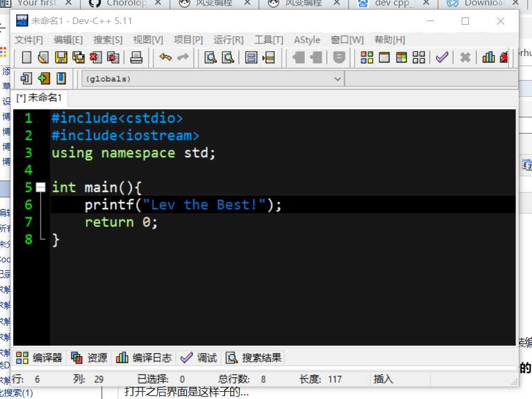Collapse the main() code fold at line 5
532x399 pixels.
tap(41, 187)
